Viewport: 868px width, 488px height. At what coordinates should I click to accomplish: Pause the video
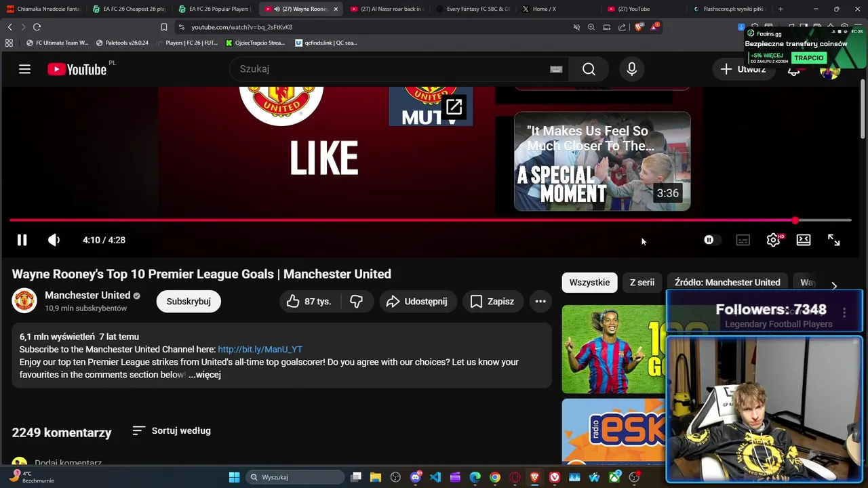coord(22,240)
